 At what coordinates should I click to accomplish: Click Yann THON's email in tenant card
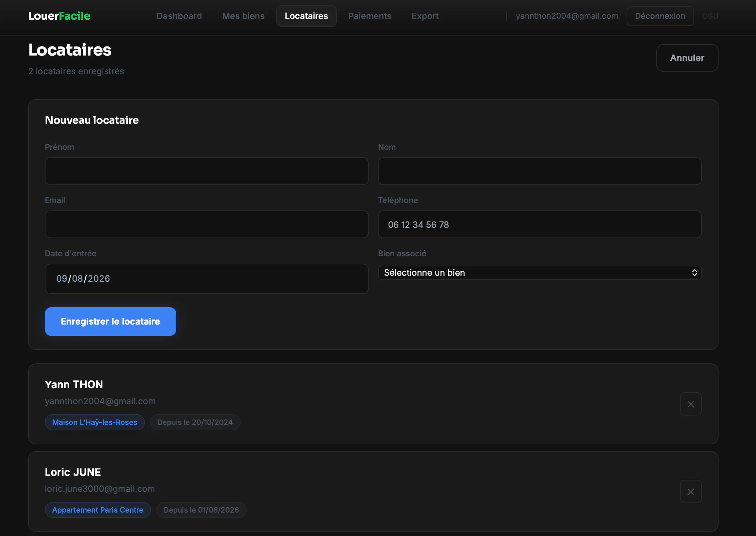coord(100,401)
